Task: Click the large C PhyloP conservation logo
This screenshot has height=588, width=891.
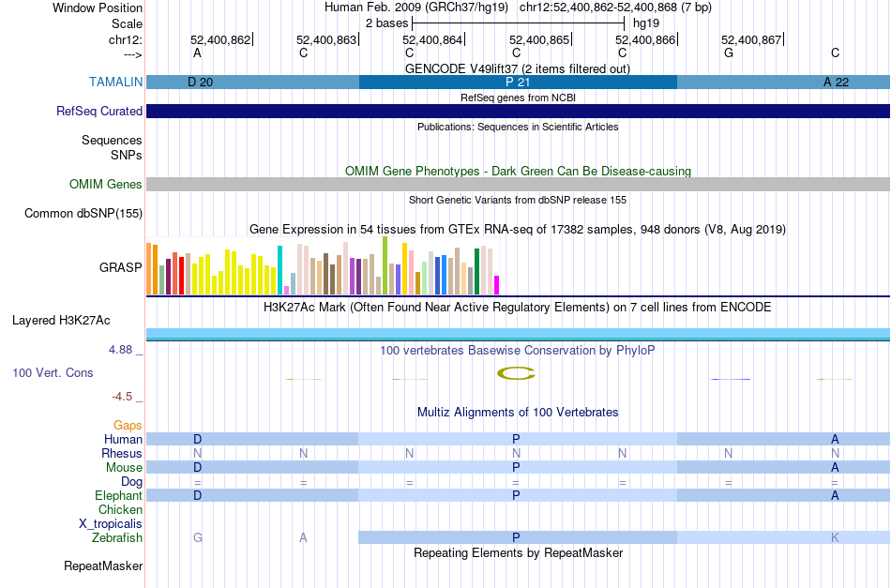Action: pyautogui.click(x=516, y=373)
